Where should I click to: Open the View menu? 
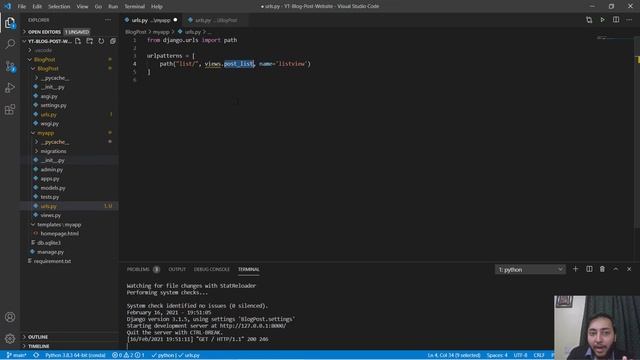(82, 7)
